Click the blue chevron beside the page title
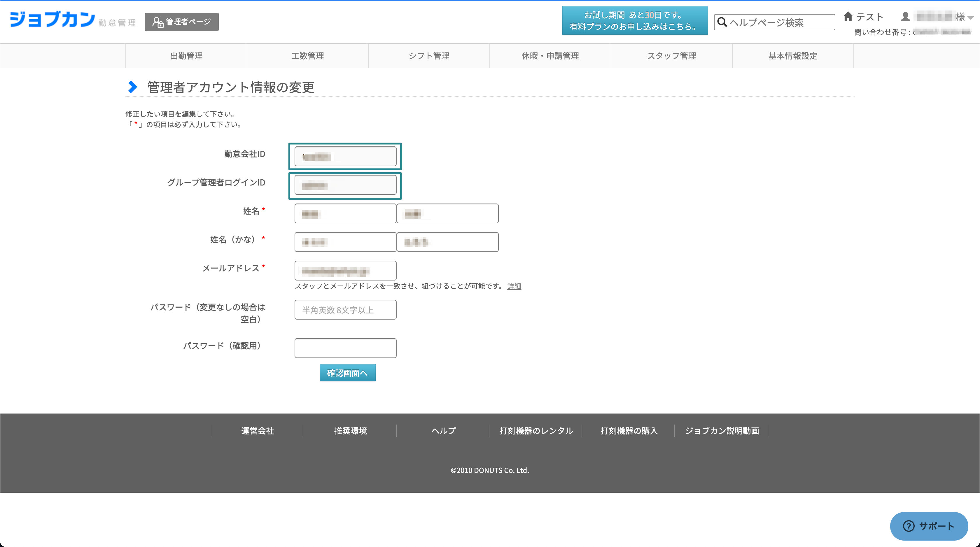The image size is (980, 547). [132, 87]
